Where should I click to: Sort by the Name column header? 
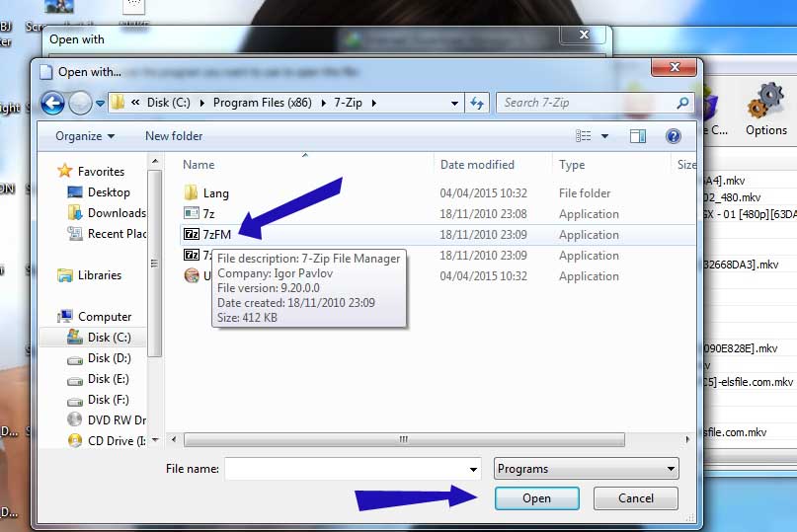(199, 165)
